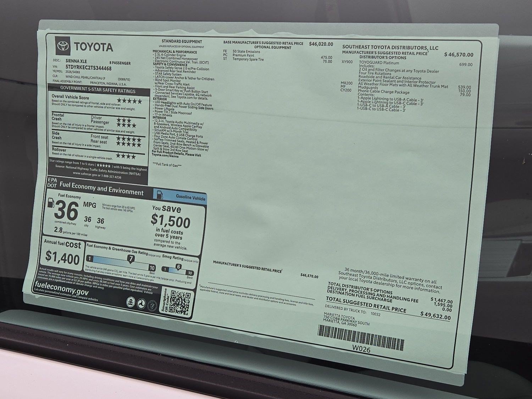Viewport: 532px width, 399px height.
Task: Click the fueleconomy.gov web address
Action: pos(61,289)
